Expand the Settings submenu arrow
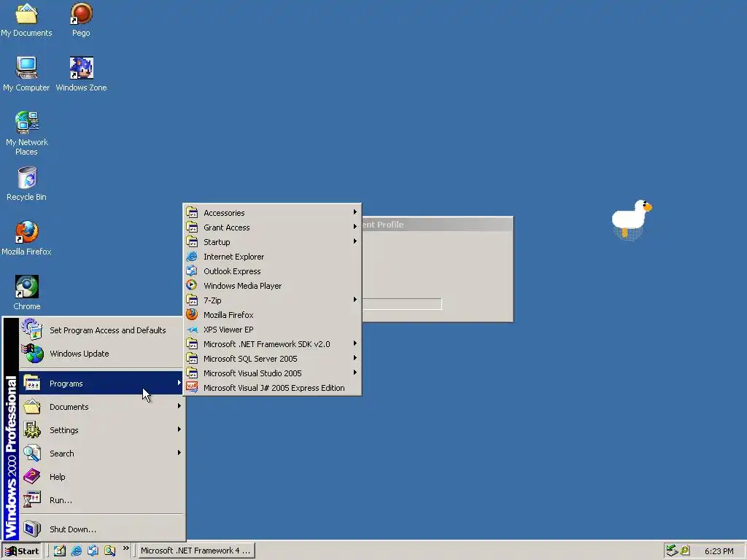The image size is (747, 560). [179, 429]
